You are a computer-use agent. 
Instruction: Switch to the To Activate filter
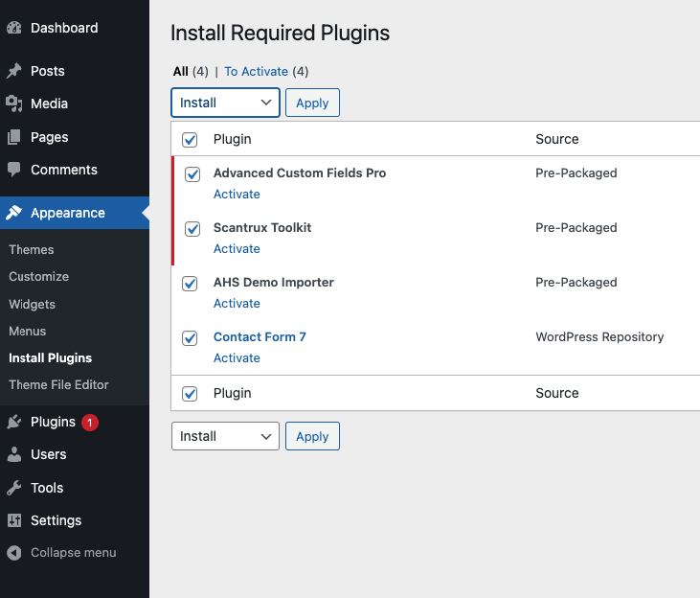coord(257,72)
